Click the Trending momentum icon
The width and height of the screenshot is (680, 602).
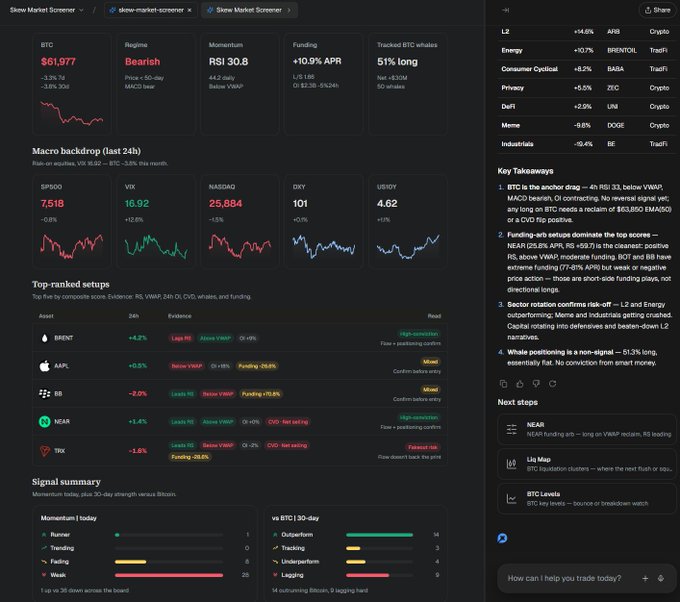(44, 548)
